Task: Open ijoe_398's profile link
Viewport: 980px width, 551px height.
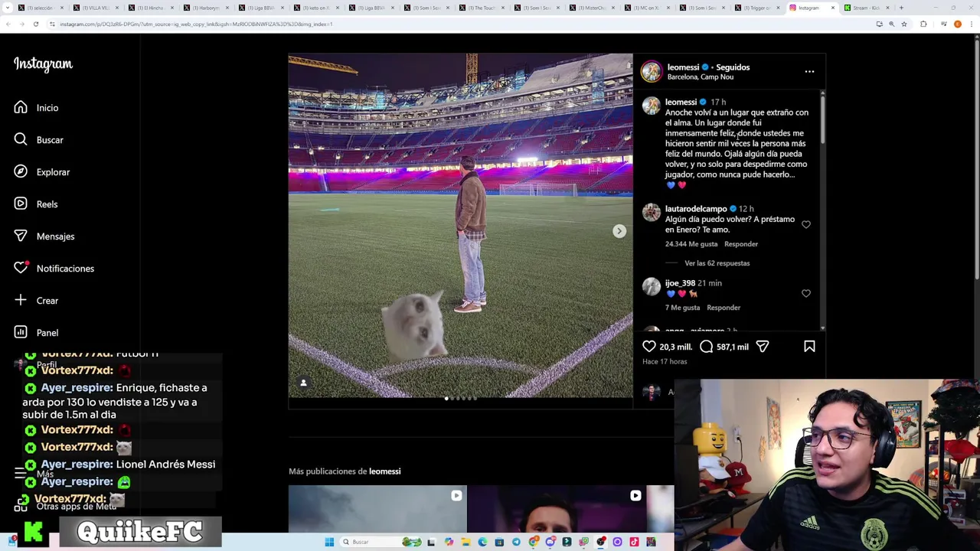Action: coord(680,283)
